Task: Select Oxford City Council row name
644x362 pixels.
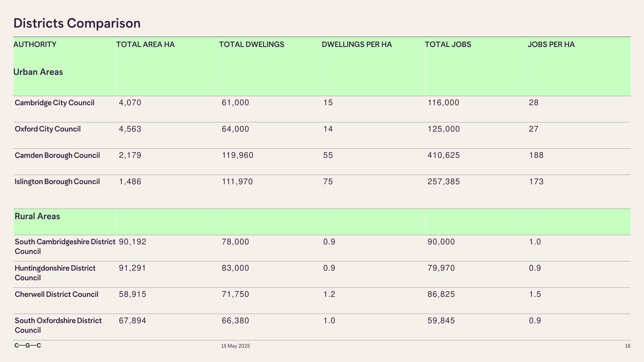Action: pos(47,129)
